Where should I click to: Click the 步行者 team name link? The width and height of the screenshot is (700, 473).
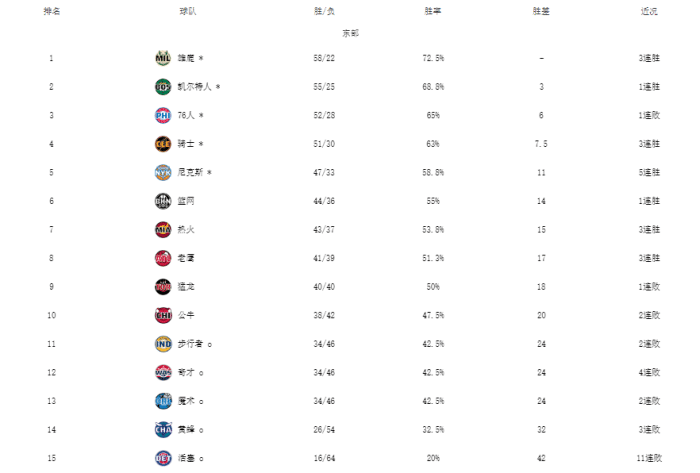tap(189, 344)
